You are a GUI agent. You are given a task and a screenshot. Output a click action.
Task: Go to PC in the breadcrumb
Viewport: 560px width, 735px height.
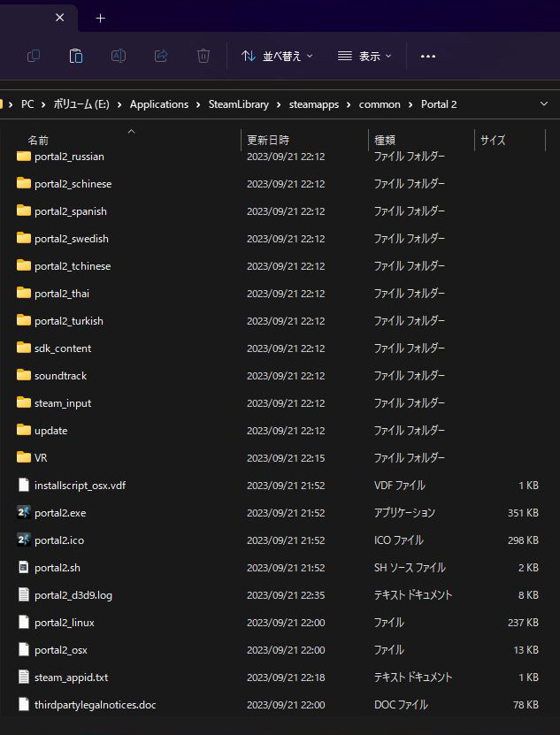[x=27, y=104]
